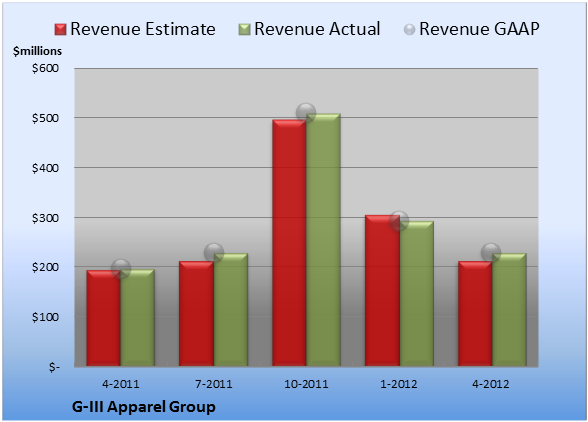Click the '1-2012' x-axis label
The image size is (588, 422).
(399, 384)
